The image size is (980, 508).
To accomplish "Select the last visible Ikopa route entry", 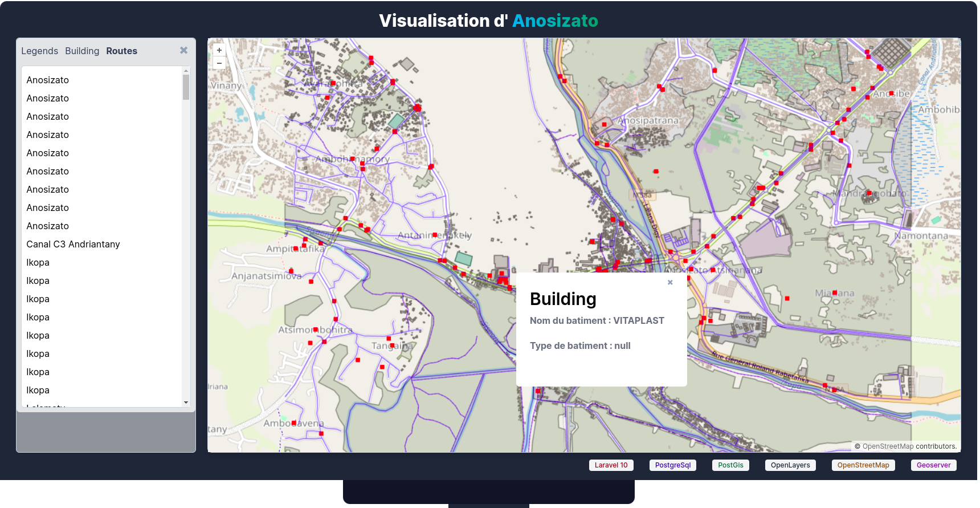I will pos(38,390).
